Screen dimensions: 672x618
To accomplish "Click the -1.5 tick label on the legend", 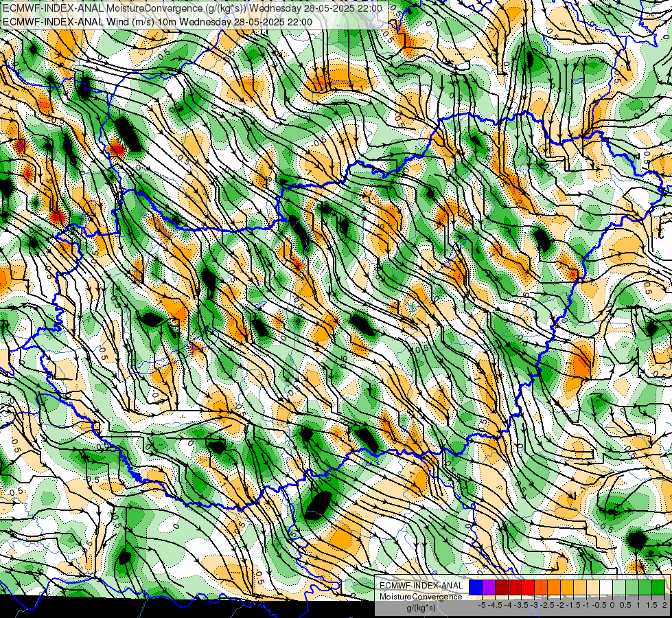I will 573,605.
